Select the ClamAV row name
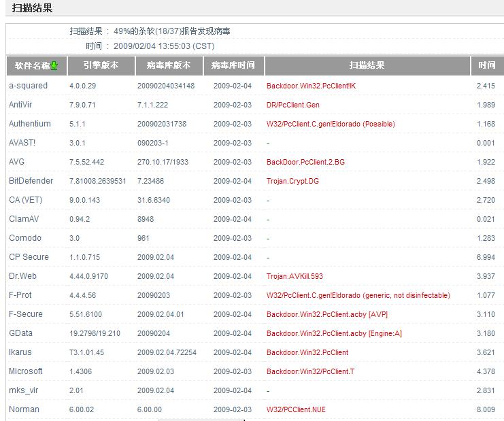 tap(24, 219)
